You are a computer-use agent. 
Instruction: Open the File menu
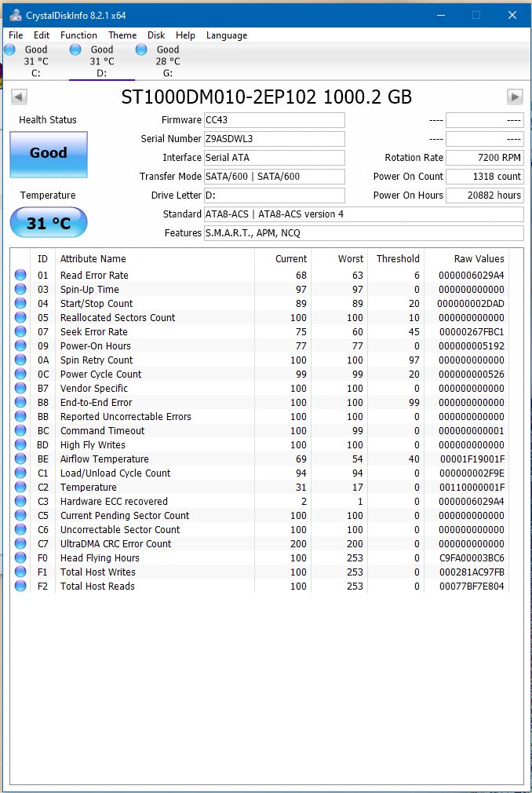pyautogui.click(x=16, y=35)
